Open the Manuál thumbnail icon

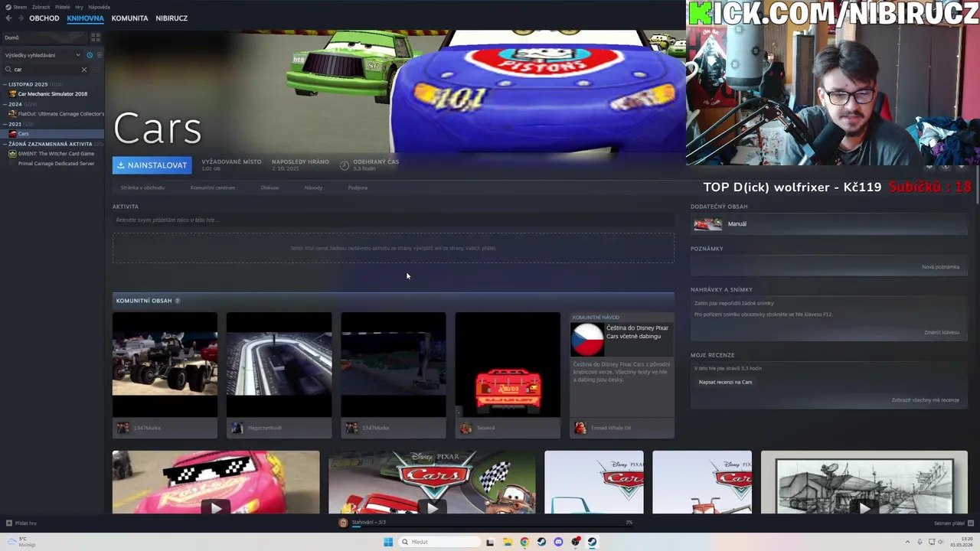[x=707, y=224]
